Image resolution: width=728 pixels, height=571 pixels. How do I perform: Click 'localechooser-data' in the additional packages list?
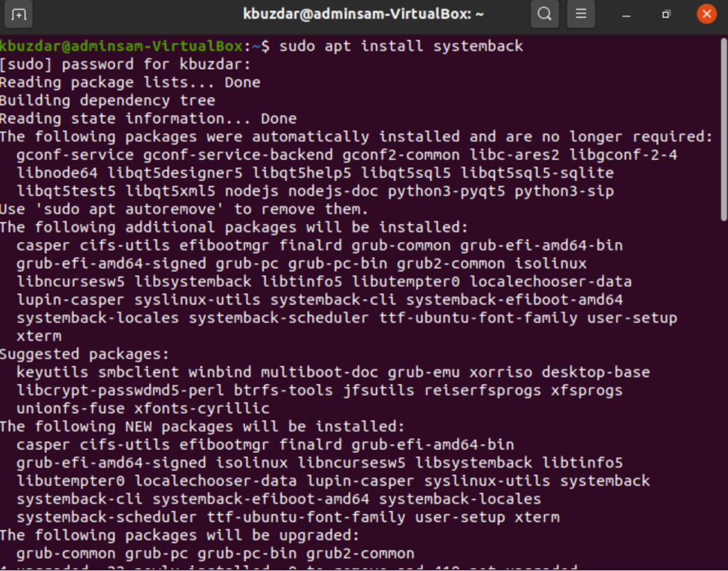[551, 281]
